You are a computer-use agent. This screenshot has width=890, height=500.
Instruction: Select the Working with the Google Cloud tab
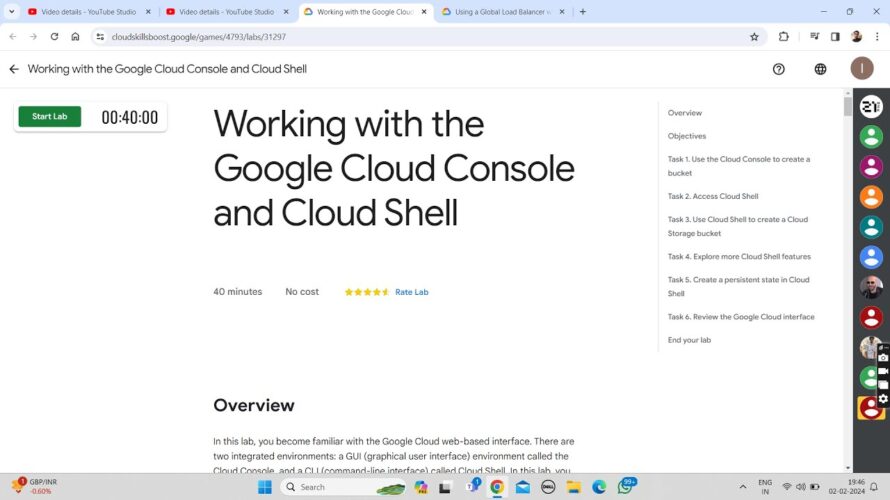pos(364,12)
